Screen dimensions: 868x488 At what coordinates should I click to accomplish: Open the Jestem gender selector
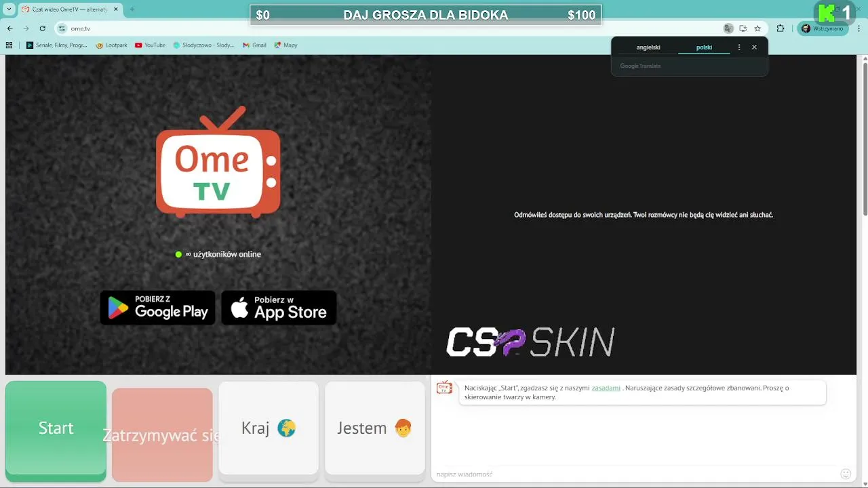click(x=375, y=428)
